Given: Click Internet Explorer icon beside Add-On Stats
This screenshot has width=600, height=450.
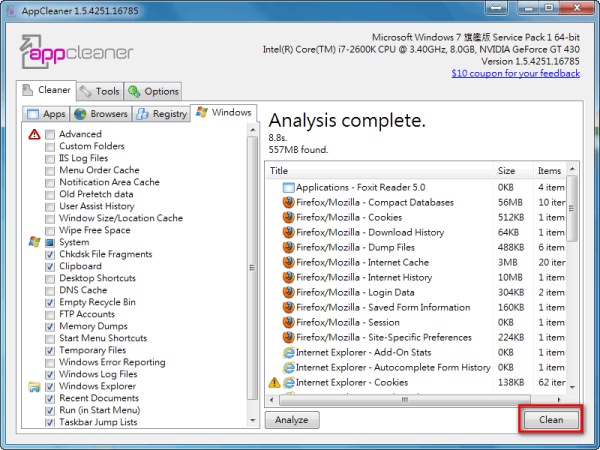Looking at the screenshot, I should click(290, 352).
